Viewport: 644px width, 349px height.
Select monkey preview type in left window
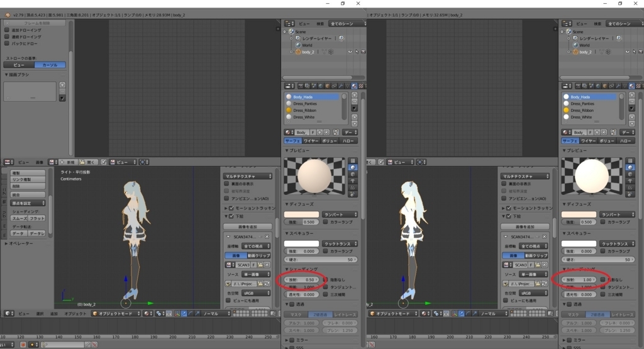tap(353, 181)
